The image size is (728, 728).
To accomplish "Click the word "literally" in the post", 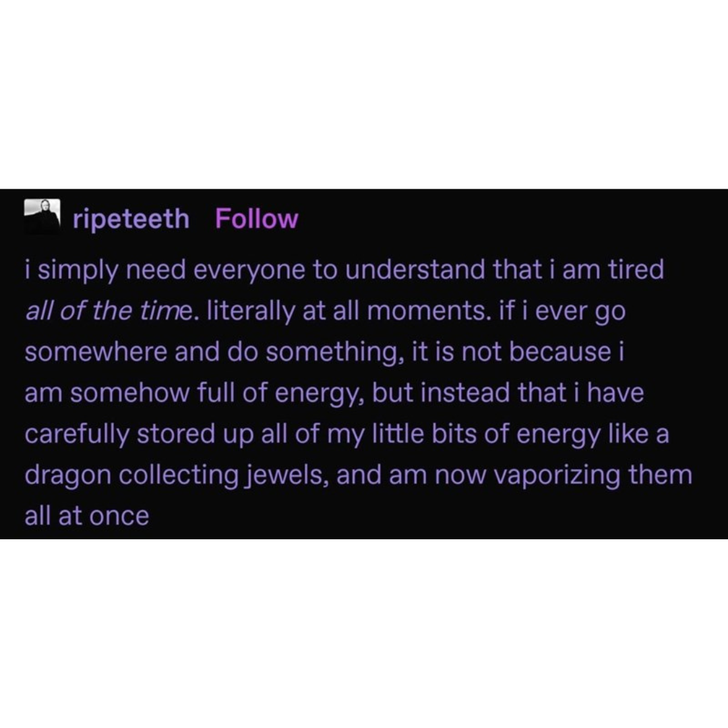I will [247, 311].
